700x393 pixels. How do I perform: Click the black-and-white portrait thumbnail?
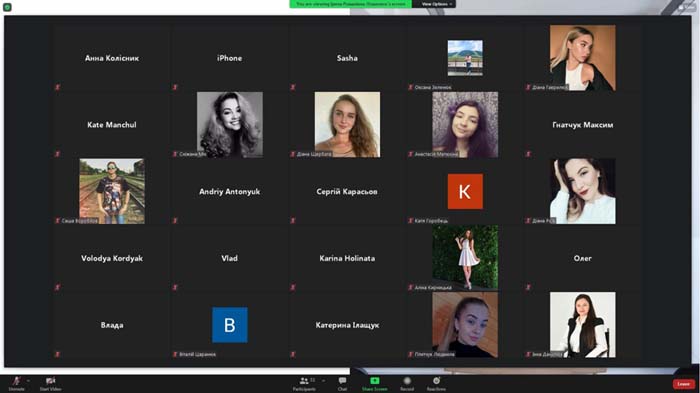tap(230, 125)
